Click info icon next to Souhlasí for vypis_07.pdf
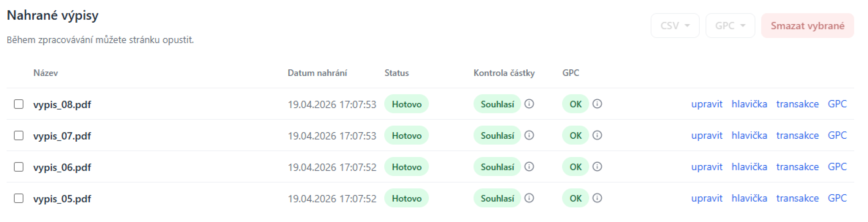Image resolution: width=868 pixels, height=222 pixels. [x=530, y=135]
